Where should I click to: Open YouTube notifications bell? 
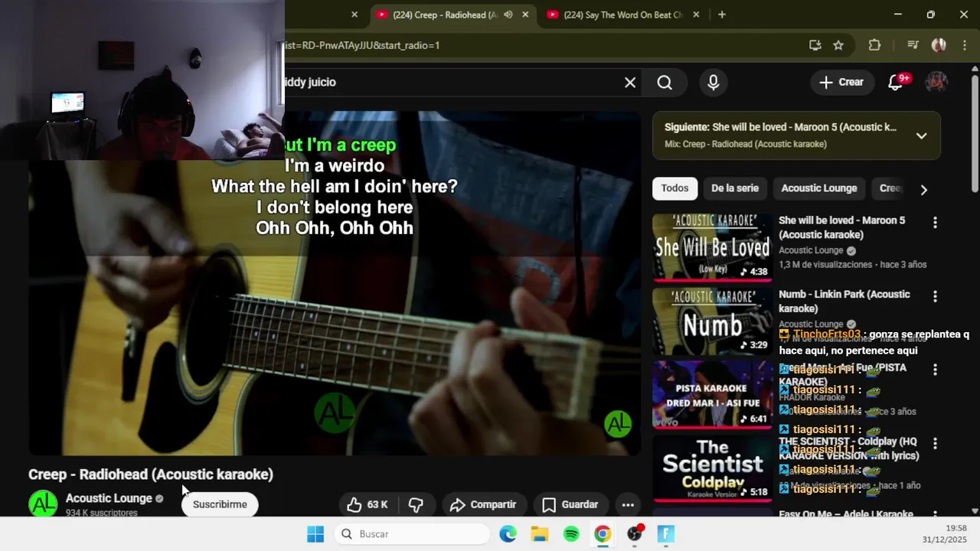(x=896, y=83)
